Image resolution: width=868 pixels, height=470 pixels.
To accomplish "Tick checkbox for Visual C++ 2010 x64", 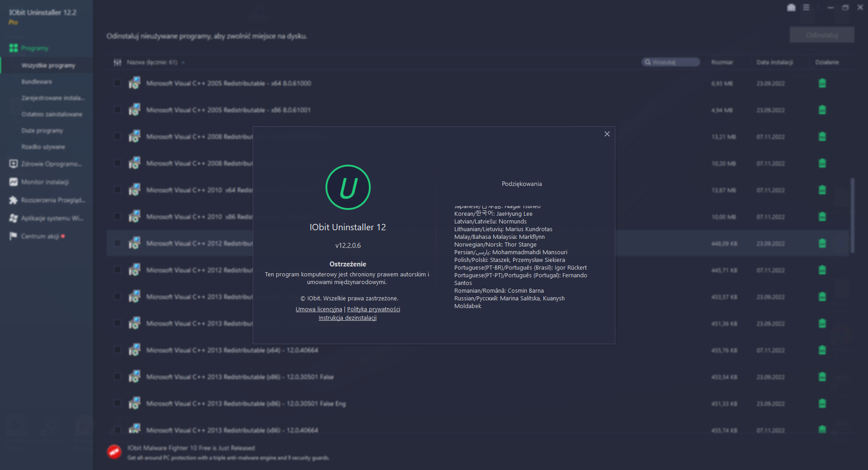I will [x=118, y=190].
